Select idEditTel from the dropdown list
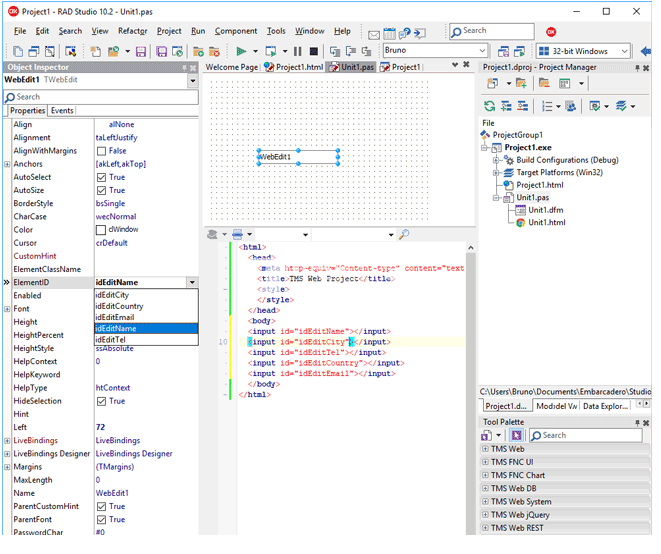Image resolution: width=661 pixels, height=554 pixels. point(146,339)
